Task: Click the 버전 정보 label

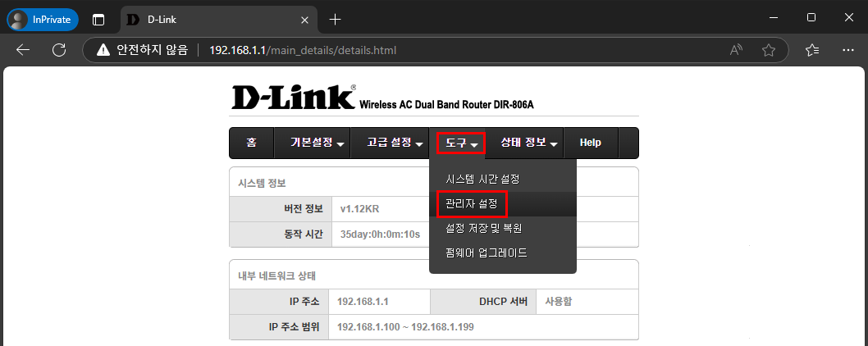Action: pyautogui.click(x=303, y=209)
